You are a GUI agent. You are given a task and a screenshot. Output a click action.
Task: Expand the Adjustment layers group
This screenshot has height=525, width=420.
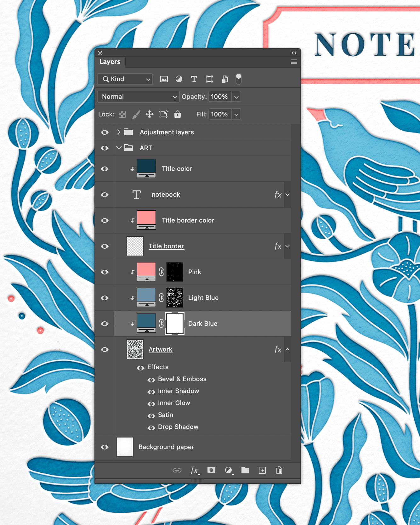pyautogui.click(x=119, y=132)
